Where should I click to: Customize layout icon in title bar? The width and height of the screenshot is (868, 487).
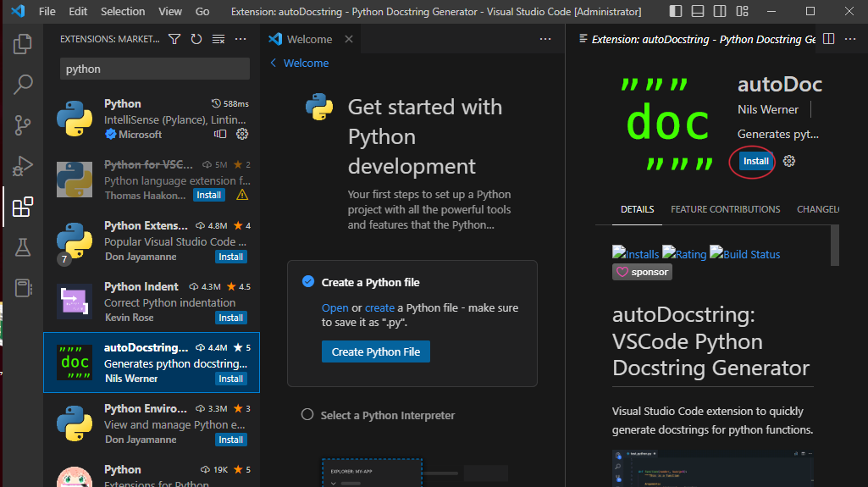click(742, 11)
